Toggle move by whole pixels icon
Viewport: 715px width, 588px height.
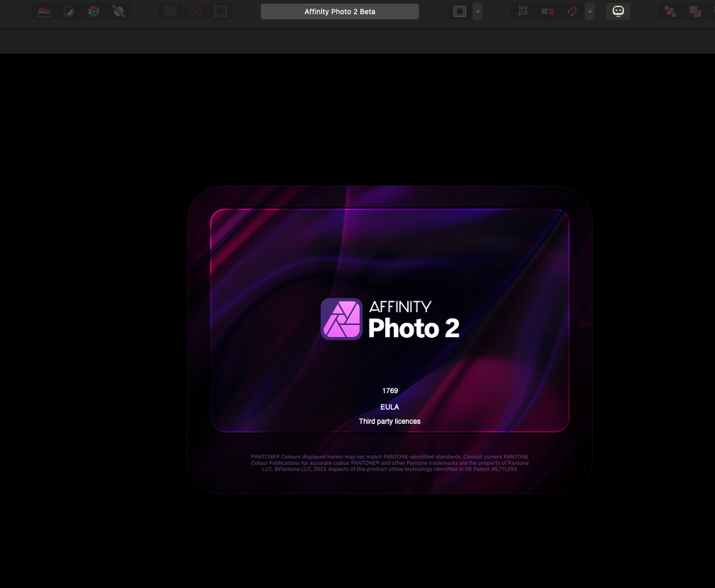tap(548, 11)
